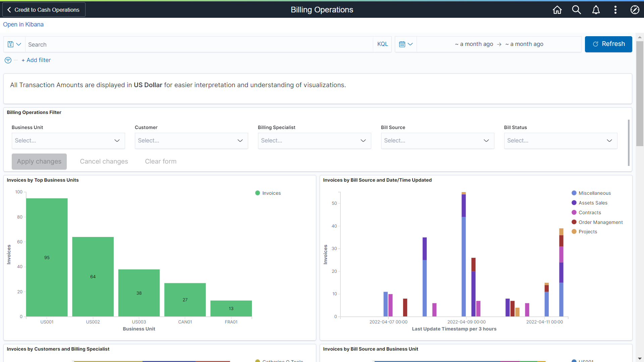The image size is (644, 362).
Task: Toggle the Invoices legend series
Action: (271, 193)
